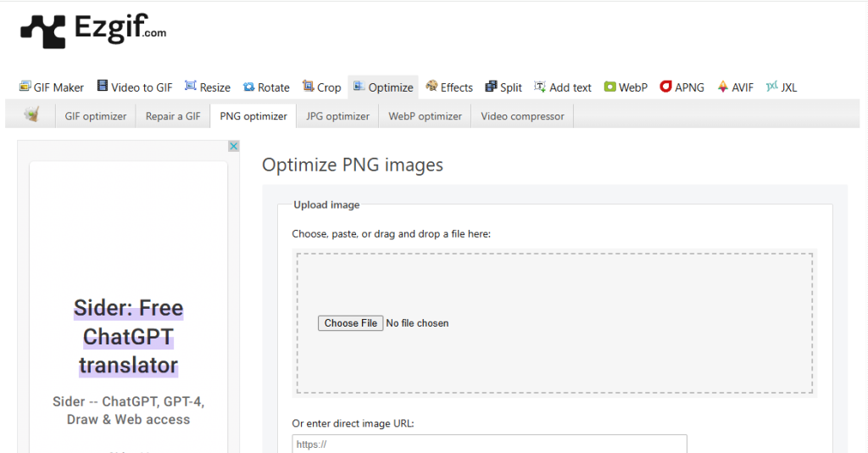Click the APNG tool icon
868x453 pixels.
(x=666, y=87)
